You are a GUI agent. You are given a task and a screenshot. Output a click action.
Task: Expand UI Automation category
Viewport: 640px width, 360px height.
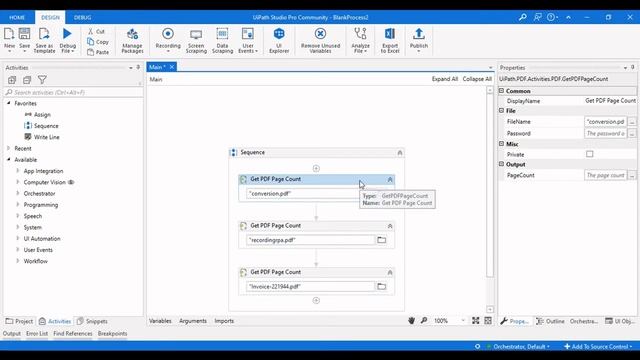18,238
